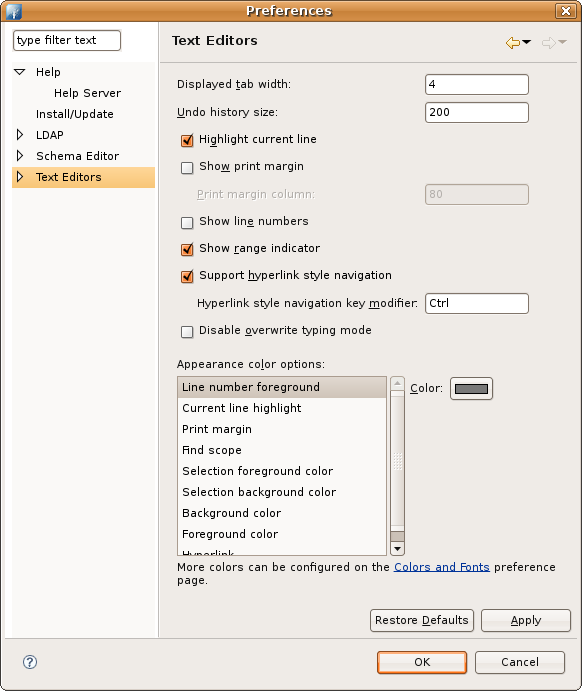The image size is (582, 691).
Task: Close the Preferences dialog window
Action: [x=566, y=11]
